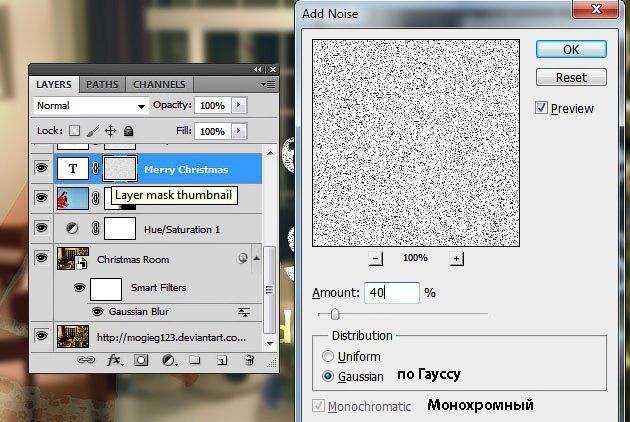The image size is (630, 422).
Task: Toggle the Preview checkbox in Add Noise
Action: click(x=541, y=108)
